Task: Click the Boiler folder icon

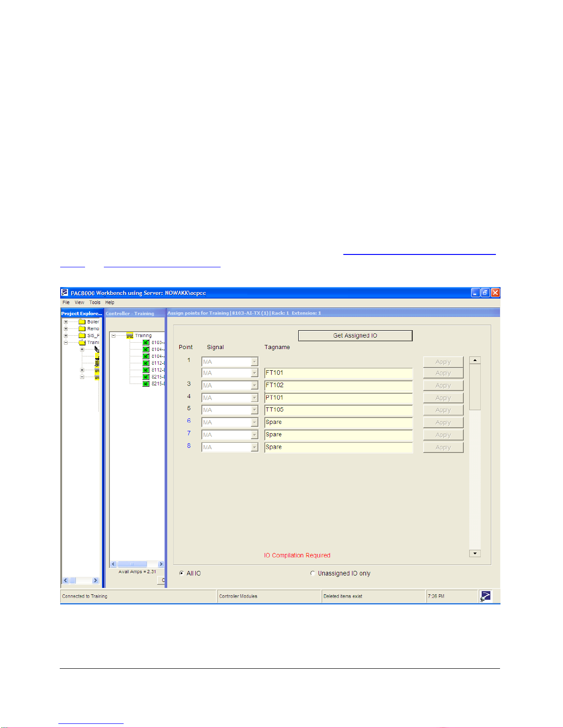Action: [82, 322]
